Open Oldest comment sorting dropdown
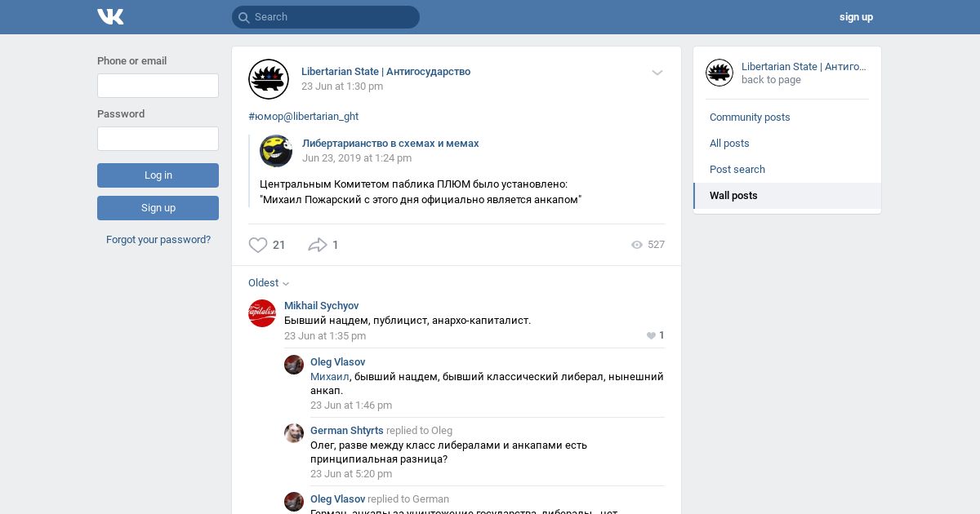The image size is (980, 514). coord(269,283)
